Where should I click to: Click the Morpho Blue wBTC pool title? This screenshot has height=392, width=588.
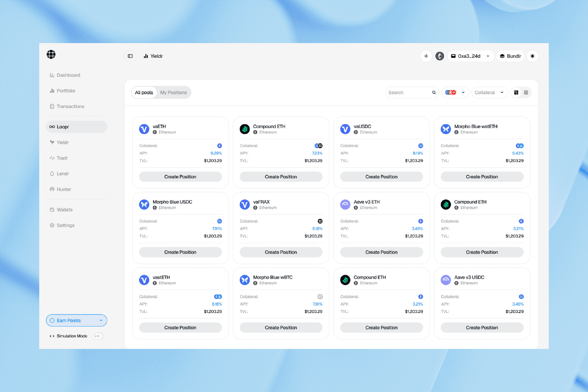coord(273,277)
